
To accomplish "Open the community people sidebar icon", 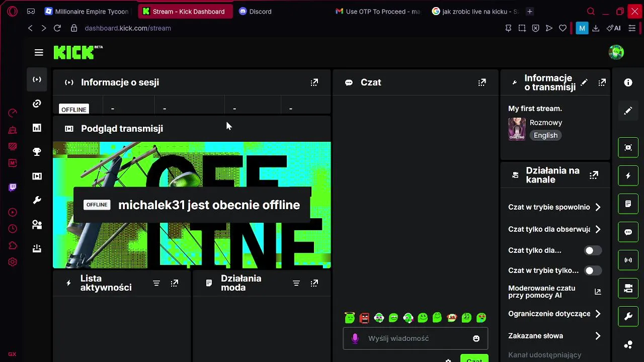I will tap(37, 224).
